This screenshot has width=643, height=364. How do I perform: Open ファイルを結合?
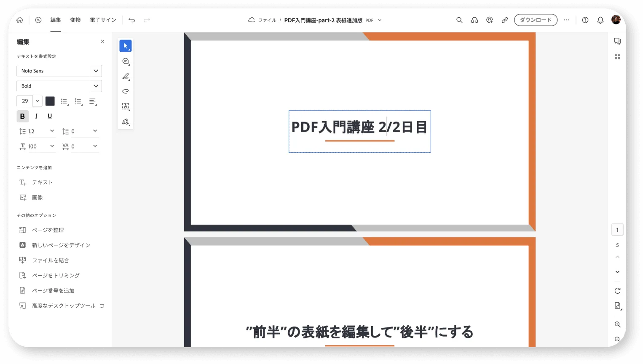(x=51, y=260)
